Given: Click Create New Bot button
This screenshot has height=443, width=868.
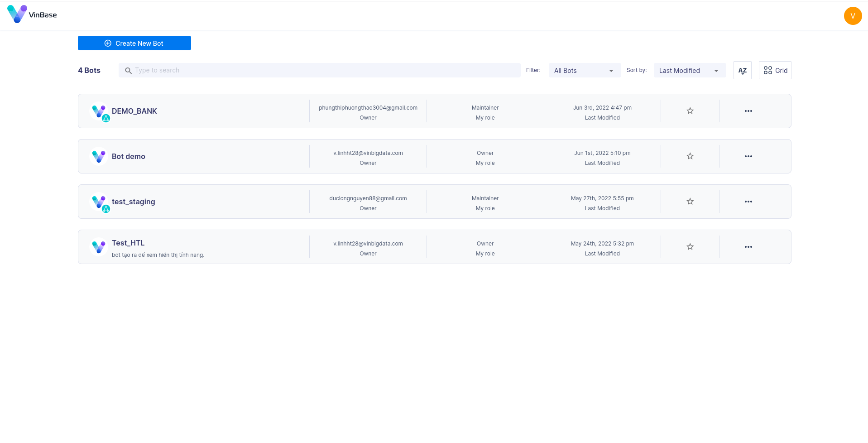Looking at the screenshot, I should [134, 43].
